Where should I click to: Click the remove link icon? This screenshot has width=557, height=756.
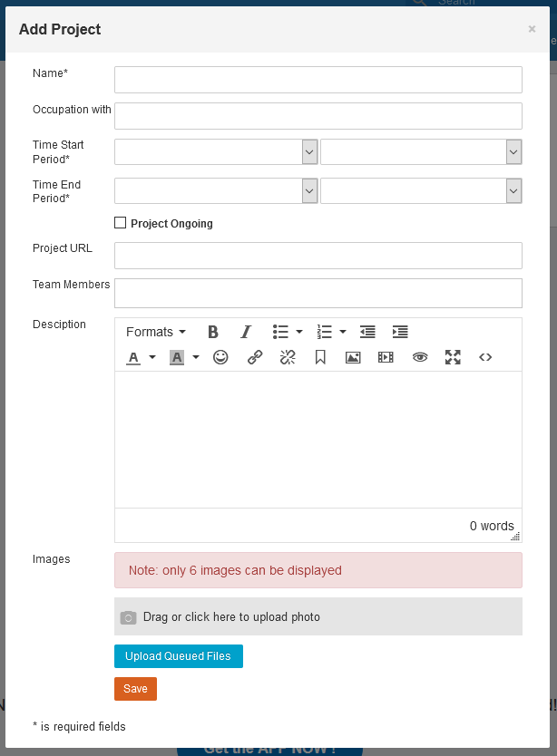pos(288,357)
